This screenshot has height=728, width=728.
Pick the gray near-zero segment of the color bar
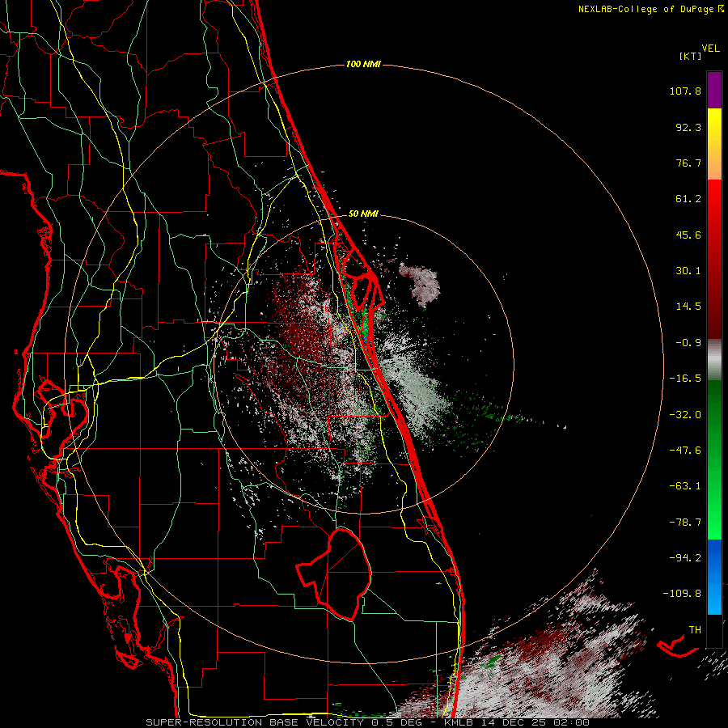714,358
